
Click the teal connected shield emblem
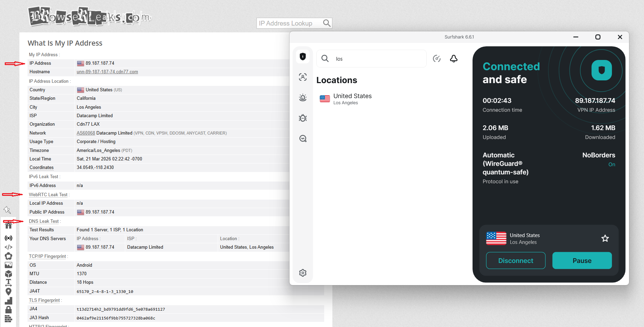(601, 70)
